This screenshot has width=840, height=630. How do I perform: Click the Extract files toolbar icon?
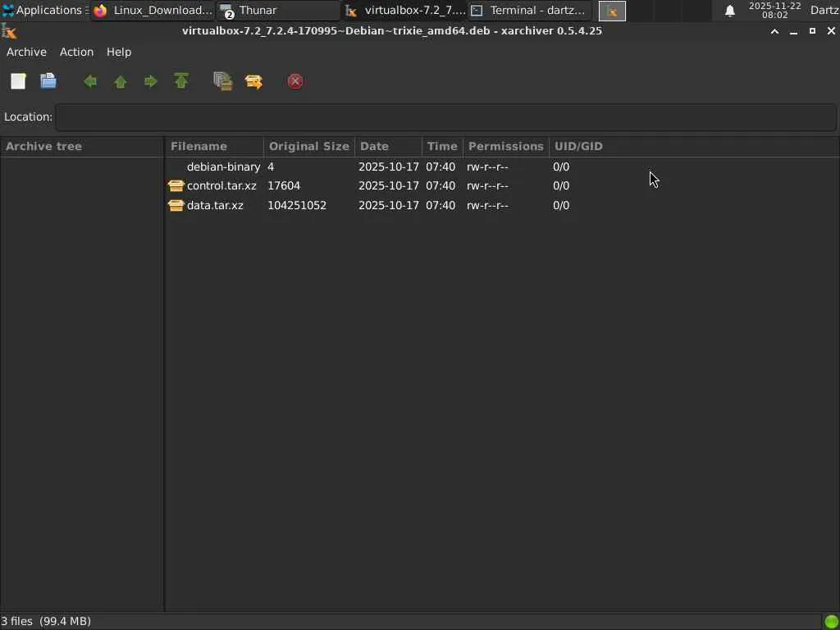(253, 81)
